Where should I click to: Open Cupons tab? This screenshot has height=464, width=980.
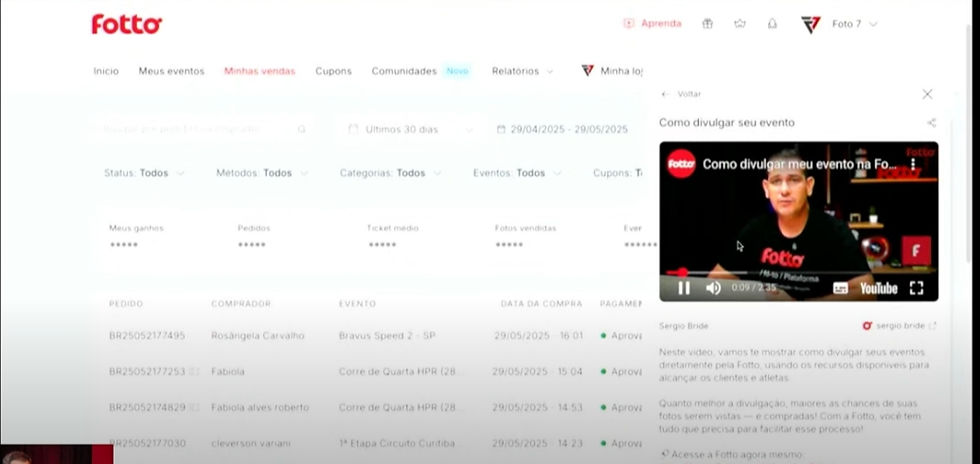pos(333,71)
